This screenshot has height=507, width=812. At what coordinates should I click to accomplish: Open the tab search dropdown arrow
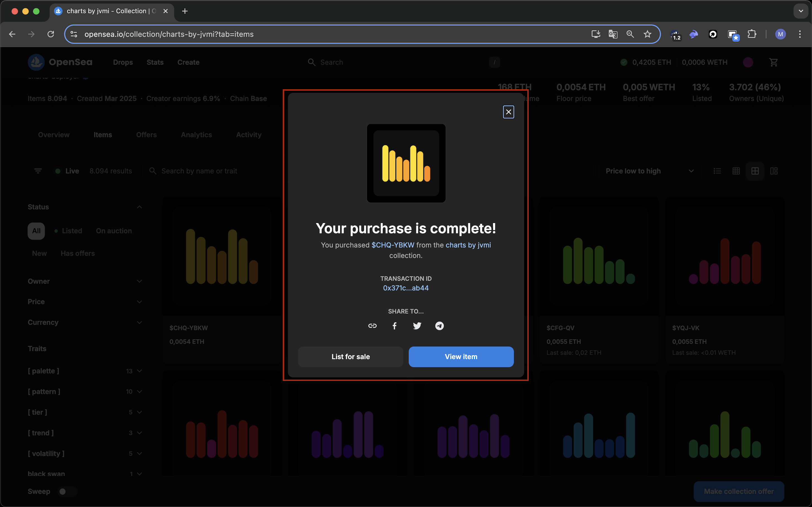point(801,11)
